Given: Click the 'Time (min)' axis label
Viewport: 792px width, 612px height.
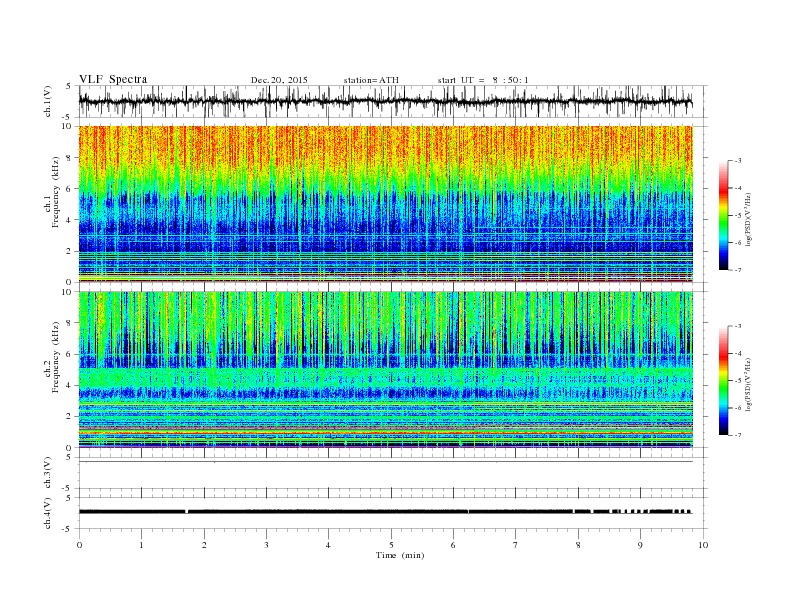Looking at the screenshot, I should click(x=400, y=555).
